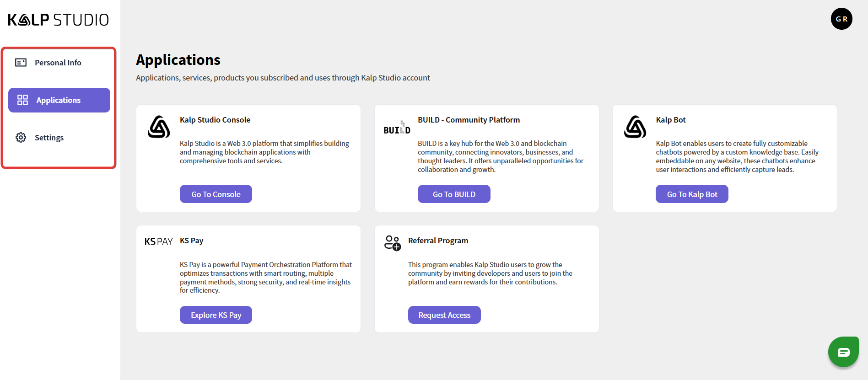Launch Kalp Bot via Go To Kalp Bot
Image resolution: width=868 pixels, height=380 pixels.
click(692, 194)
